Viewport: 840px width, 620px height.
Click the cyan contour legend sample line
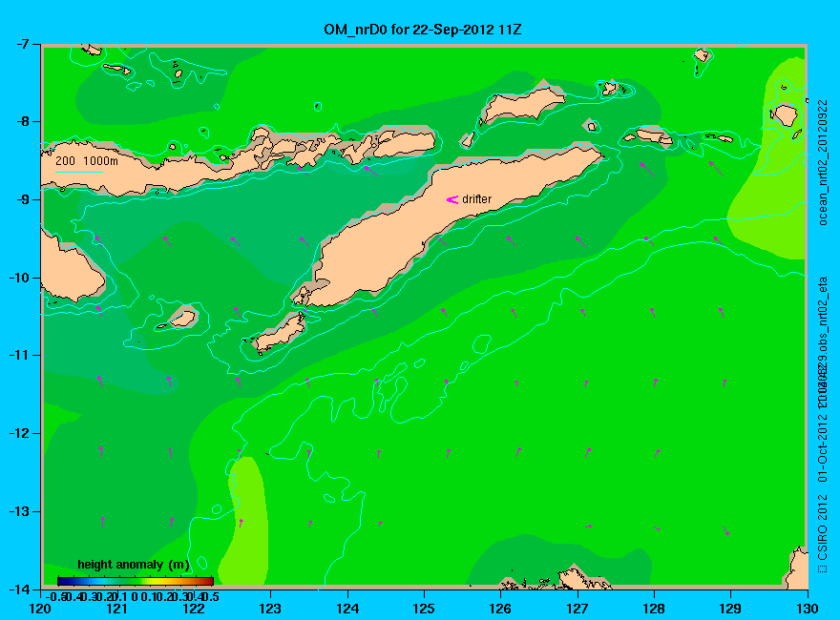[x=78, y=172]
